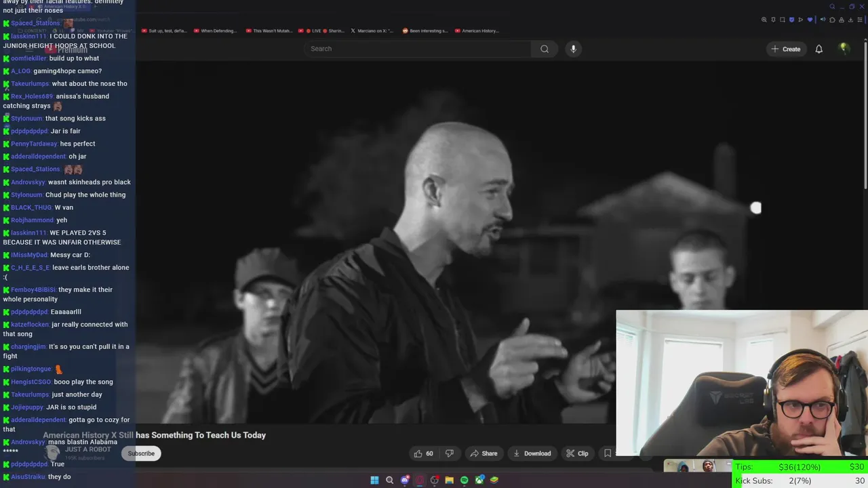Click the tab search icon in title bar
The width and height of the screenshot is (868, 488).
[832, 7]
